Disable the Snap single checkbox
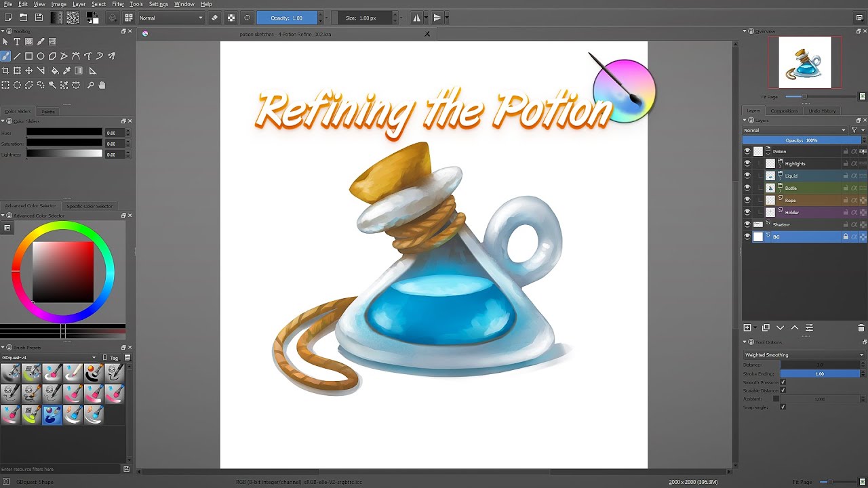Screen dimensions: 868x488 783,407
